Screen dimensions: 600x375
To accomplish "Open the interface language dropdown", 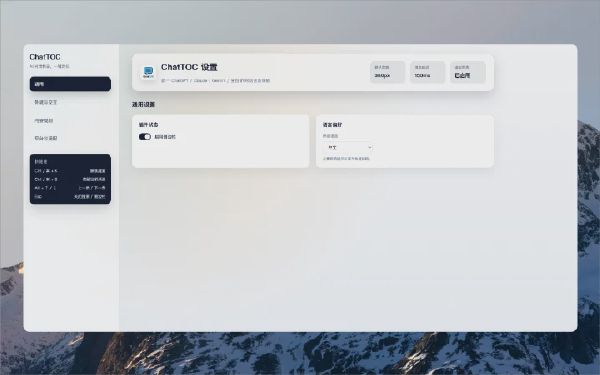I will (348, 147).
